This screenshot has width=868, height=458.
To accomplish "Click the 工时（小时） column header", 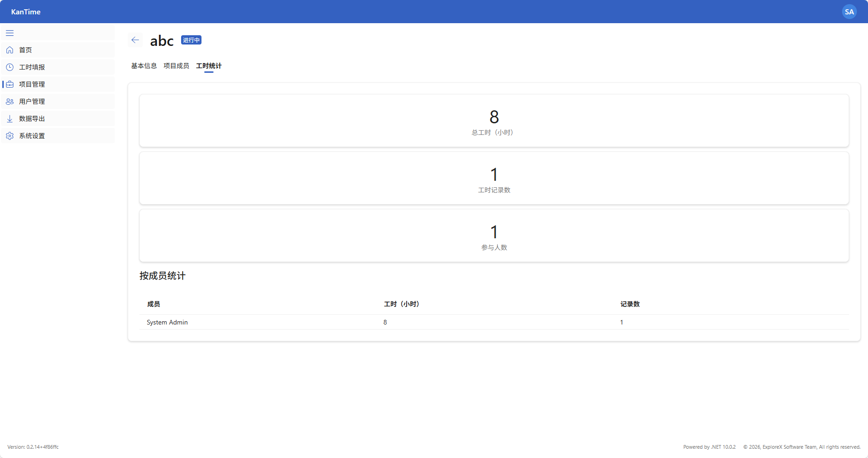I will click(x=401, y=304).
